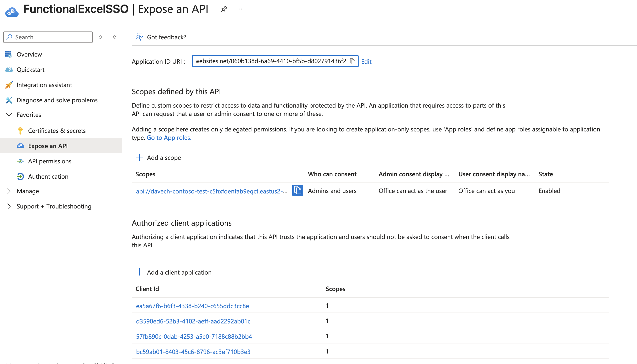Click Edit next to Application ID URI
The height and width of the screenshot is (364, 637).
click(366, 62)
